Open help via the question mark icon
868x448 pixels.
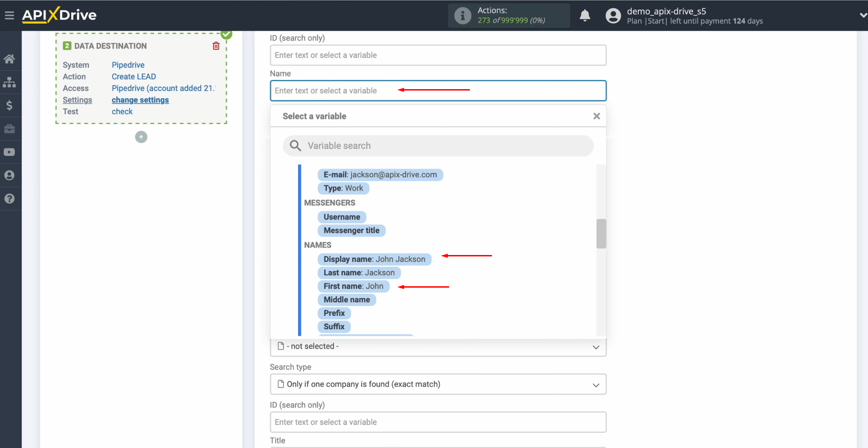pos(10,198)
